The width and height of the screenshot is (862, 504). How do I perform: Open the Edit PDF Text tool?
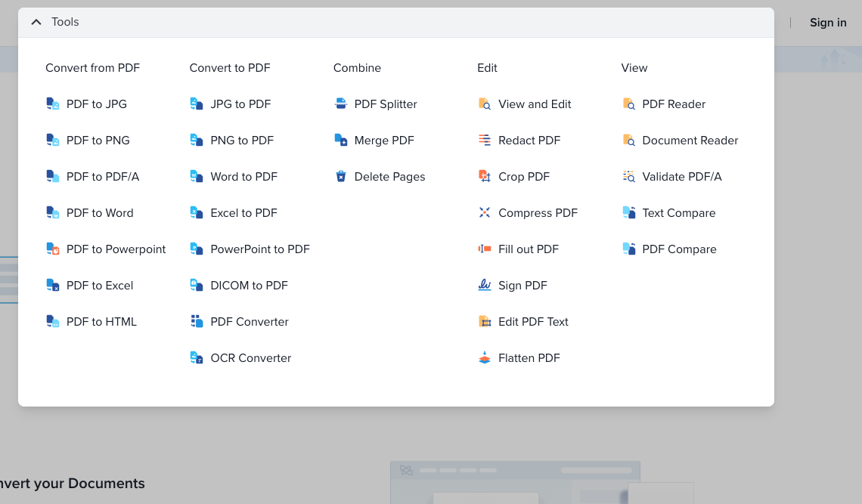(x=533, y=322)
